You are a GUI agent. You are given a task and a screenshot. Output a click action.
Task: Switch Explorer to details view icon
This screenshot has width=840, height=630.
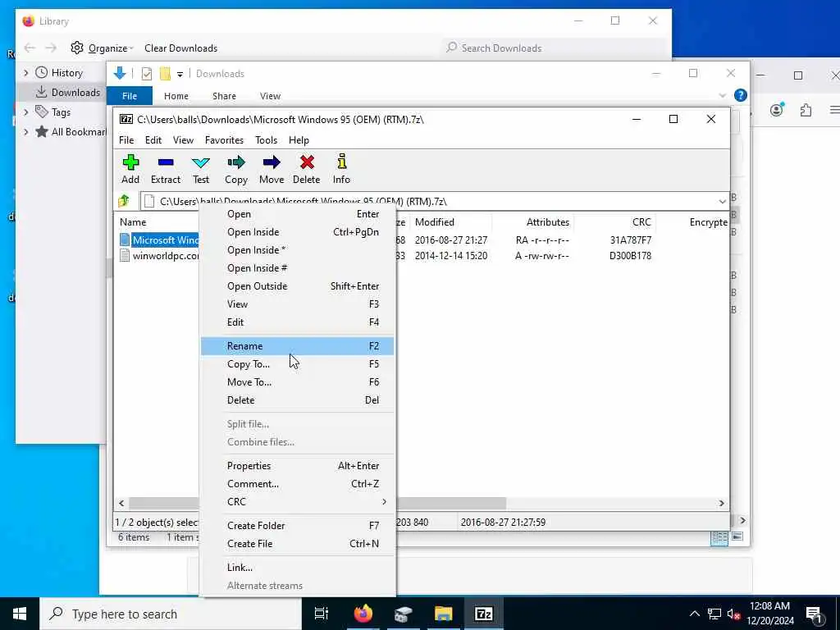point(719,536)
